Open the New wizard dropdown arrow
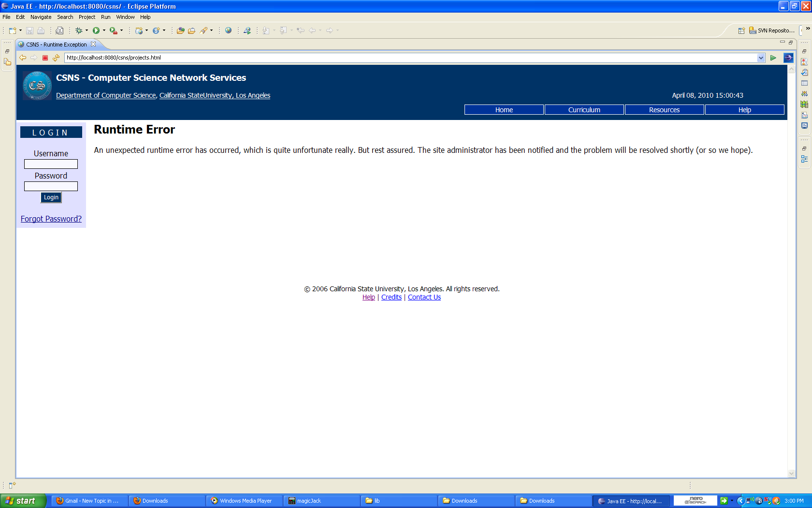The height and width of the screenshot is (508, 812). (20, 30)
